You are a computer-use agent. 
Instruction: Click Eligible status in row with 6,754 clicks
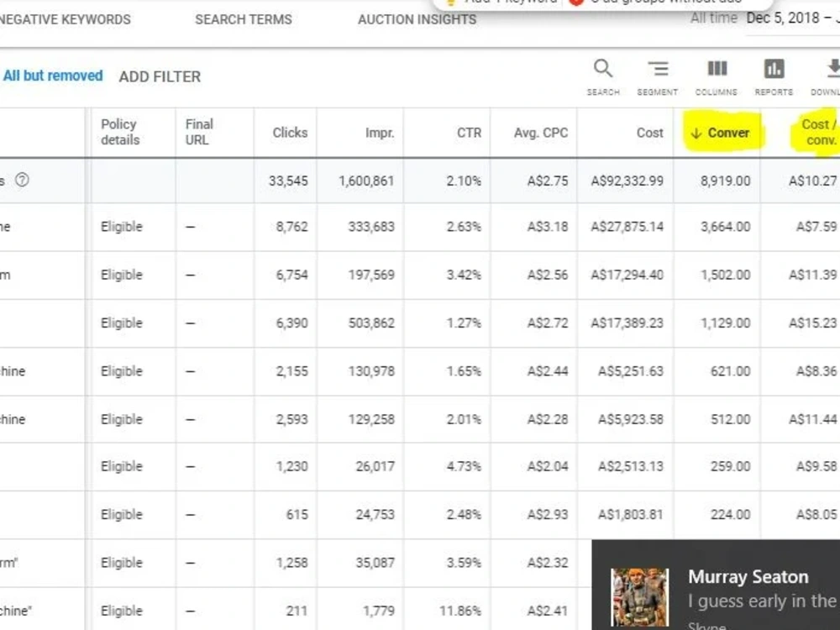coord(122,275)
